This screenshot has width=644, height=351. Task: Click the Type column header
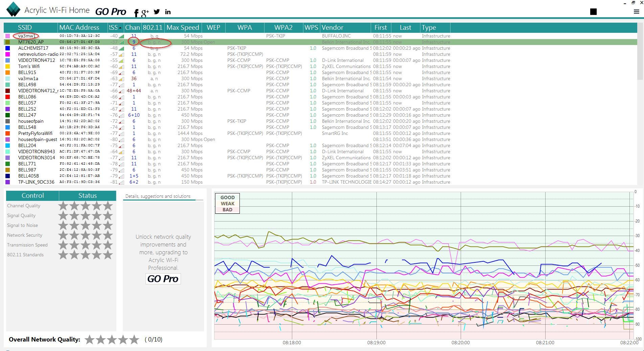[435, 27]
